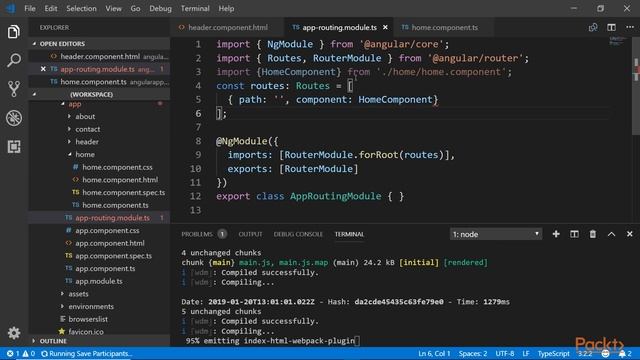Open app.component.css in the explorer

tap(107, 230)
